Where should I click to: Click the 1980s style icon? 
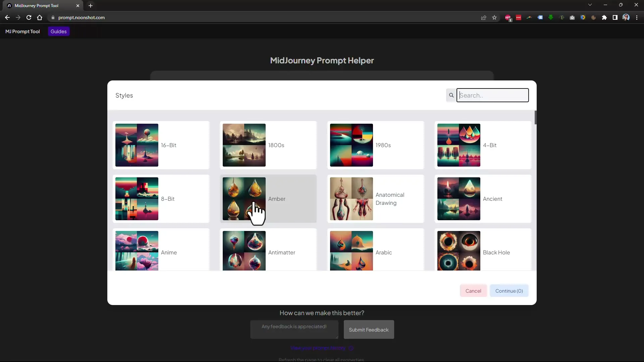pos(351,145)
